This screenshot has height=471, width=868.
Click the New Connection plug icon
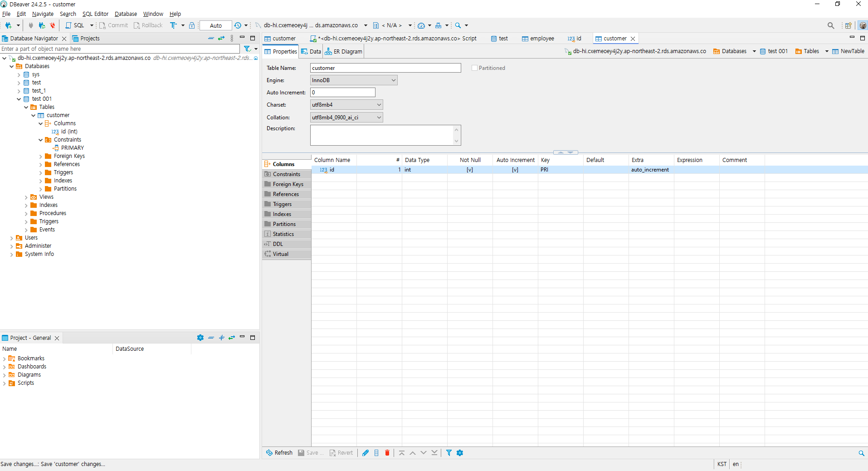click(8, 25)
